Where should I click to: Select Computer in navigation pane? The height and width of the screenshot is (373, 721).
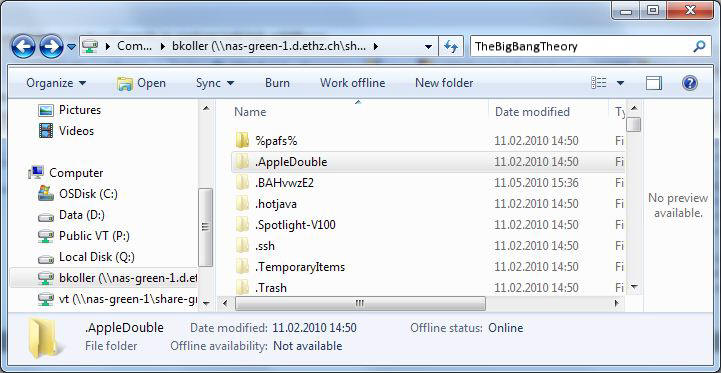(x=76, y=173)
